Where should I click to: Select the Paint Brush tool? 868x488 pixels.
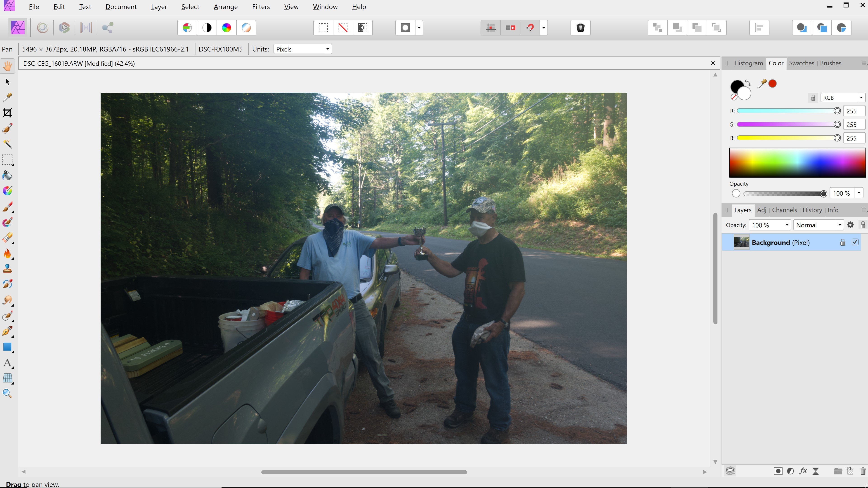point(7,206)
